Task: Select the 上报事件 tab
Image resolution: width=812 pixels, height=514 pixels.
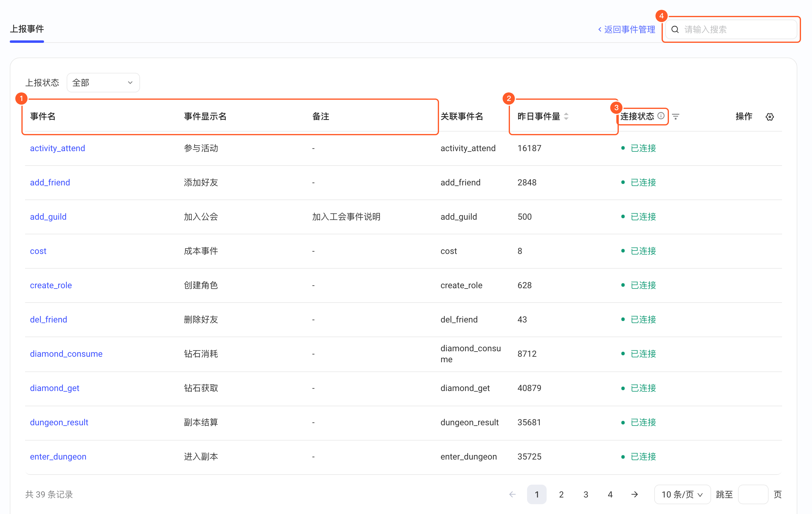Action: click(x=27, y=29)
